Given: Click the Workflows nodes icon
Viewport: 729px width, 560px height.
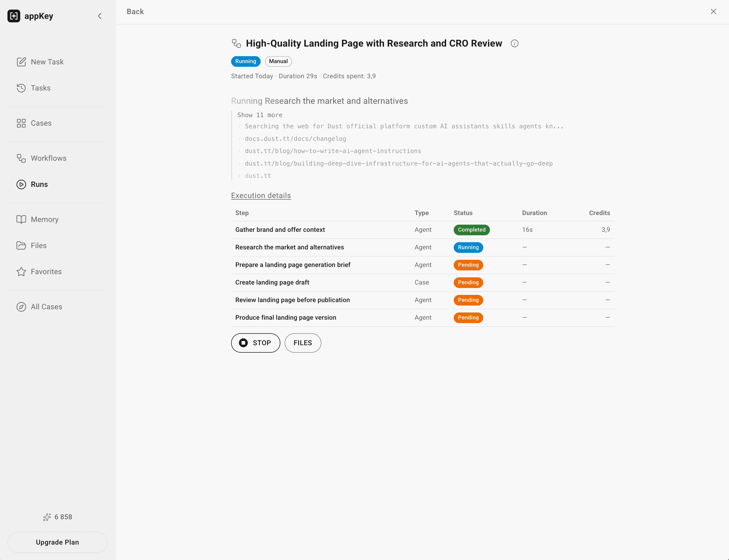Looking at the screenshot, I should click(x=21, y=158).
